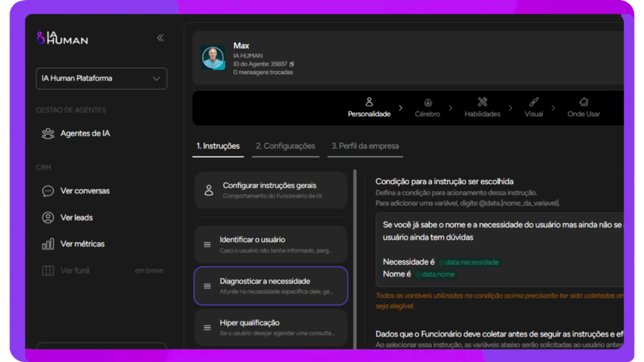Click the IA Human logo
Screen dimensions: 644x362
click(x=62, y=38)
